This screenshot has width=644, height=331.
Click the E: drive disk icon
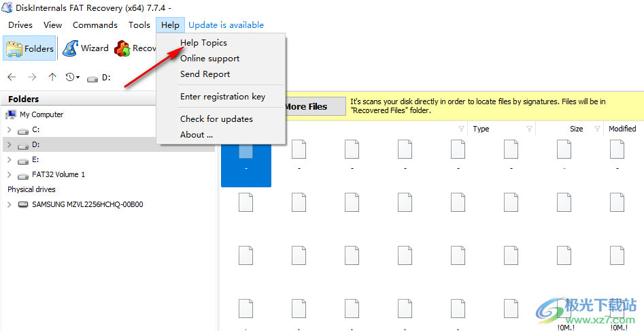(x=23, y=161)
